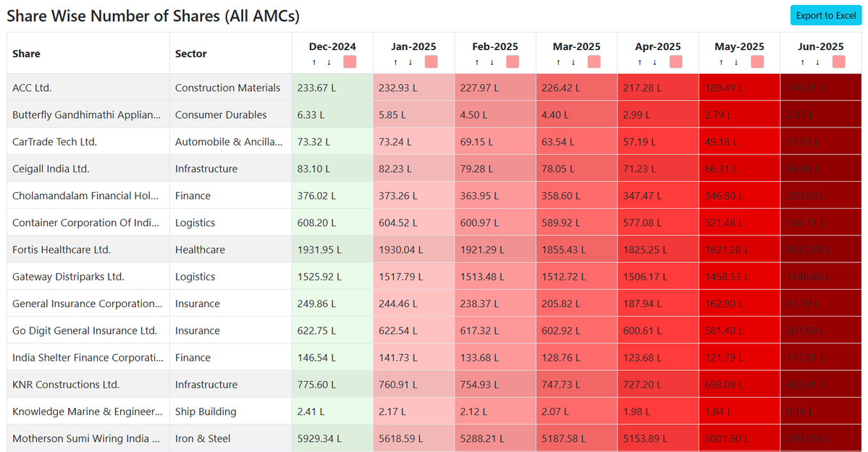The image size is (868, 452).
Task: Select Cholamandalam Financial Hol... share name
Action: tap(85, 196)
